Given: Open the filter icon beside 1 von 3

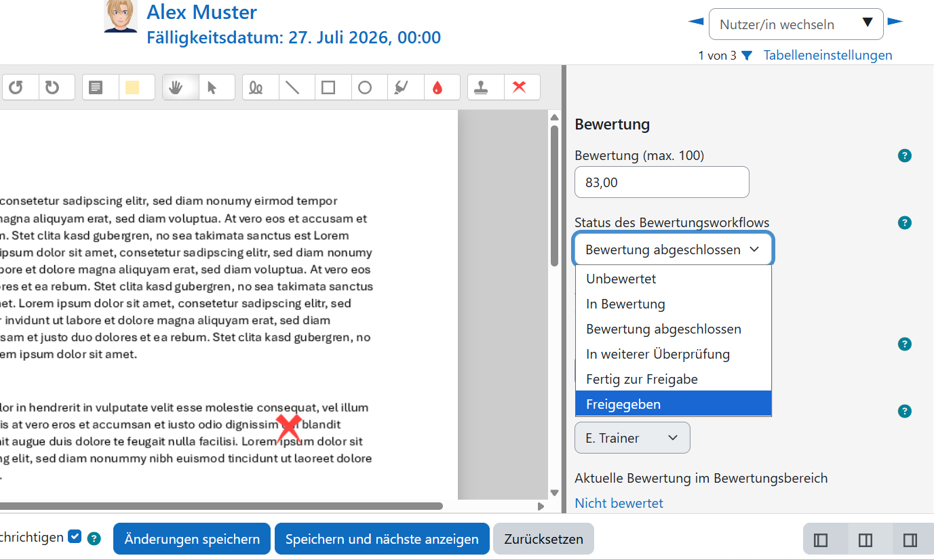Looking at the screenshot, I should (x=747, y=56).
